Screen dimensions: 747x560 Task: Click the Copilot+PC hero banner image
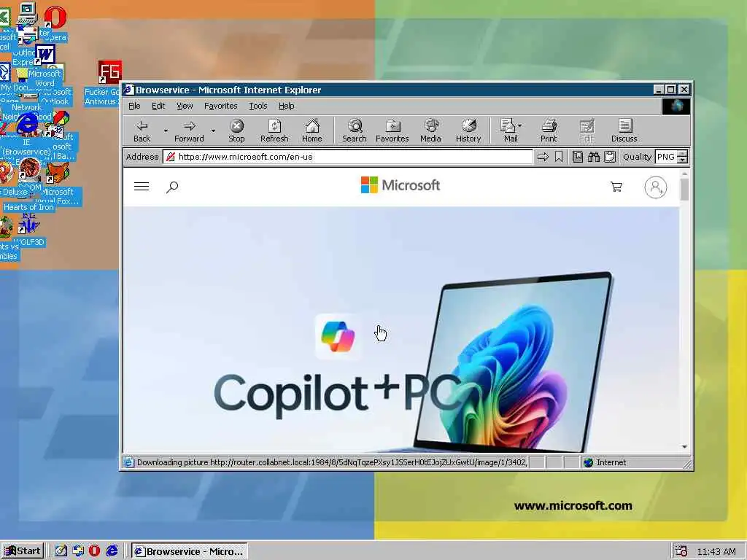(x=401, y=330)
